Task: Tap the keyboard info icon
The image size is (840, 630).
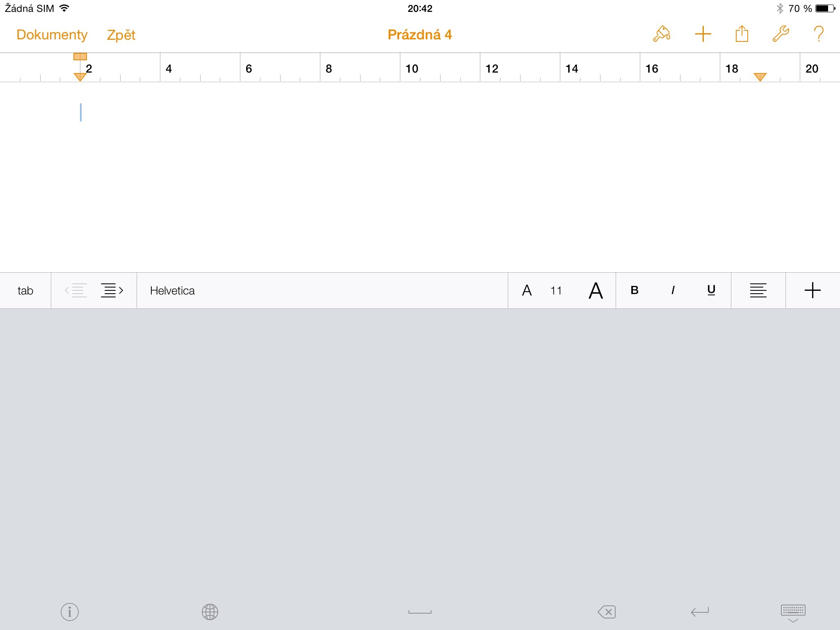Action: click(x=70, y=612)
